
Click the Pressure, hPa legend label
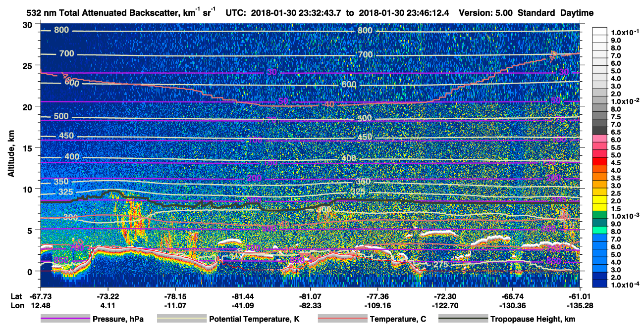(118, 319)
